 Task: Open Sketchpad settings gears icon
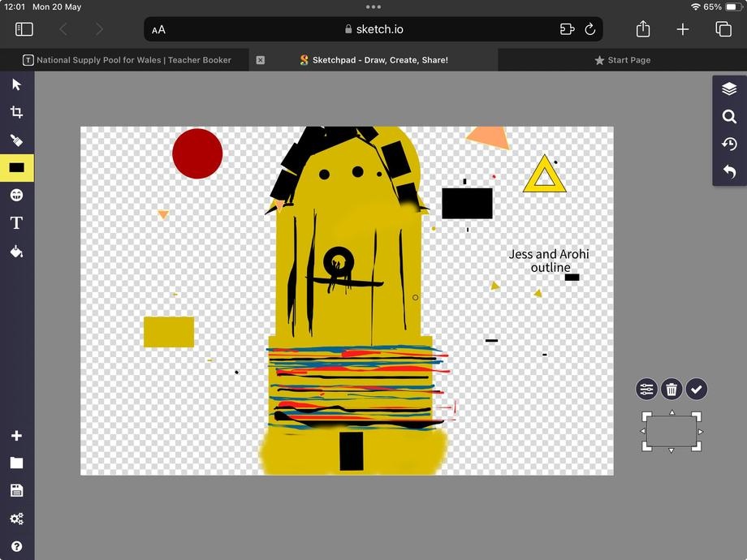click(x=17, y=519)
